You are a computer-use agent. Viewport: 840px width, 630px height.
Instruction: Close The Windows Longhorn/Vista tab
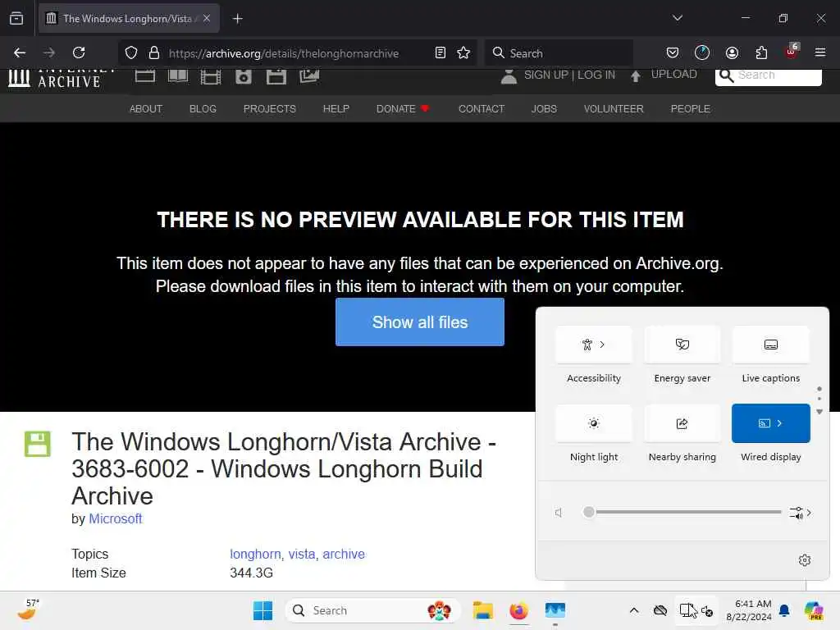(207, 18)
